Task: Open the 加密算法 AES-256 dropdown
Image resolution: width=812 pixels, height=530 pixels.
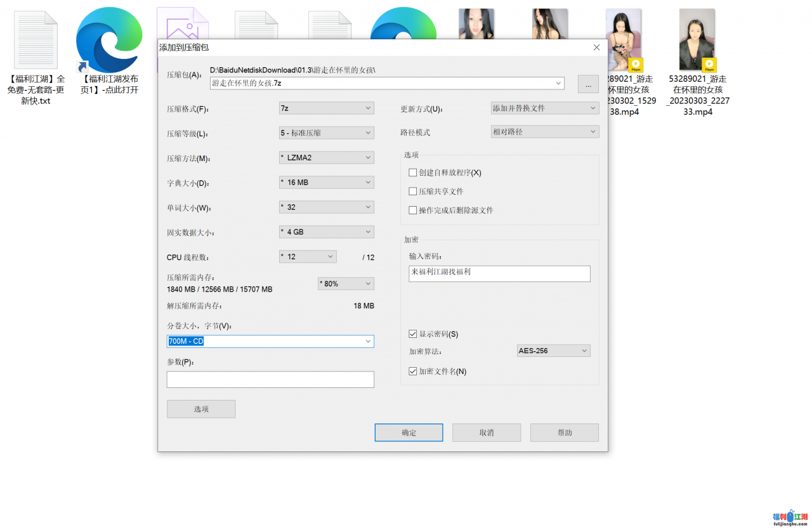Action: [x=553, y=351]
